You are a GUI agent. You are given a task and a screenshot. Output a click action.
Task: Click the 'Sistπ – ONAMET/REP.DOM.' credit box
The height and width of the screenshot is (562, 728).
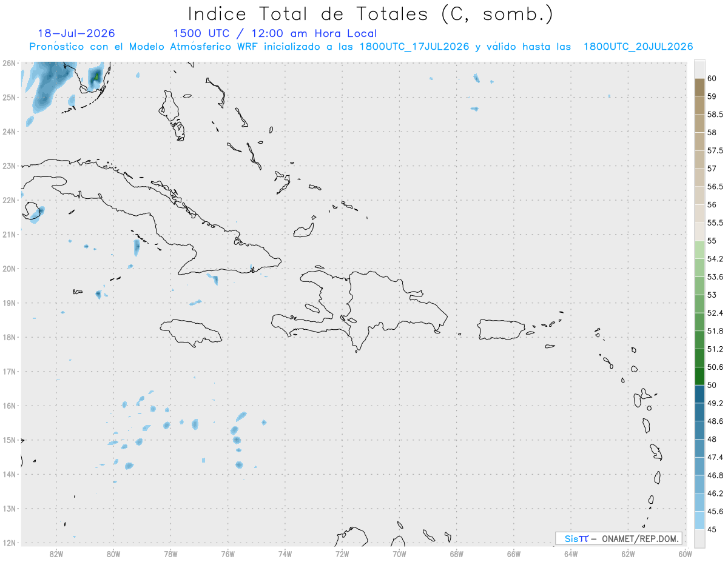(x=618, y=538)
